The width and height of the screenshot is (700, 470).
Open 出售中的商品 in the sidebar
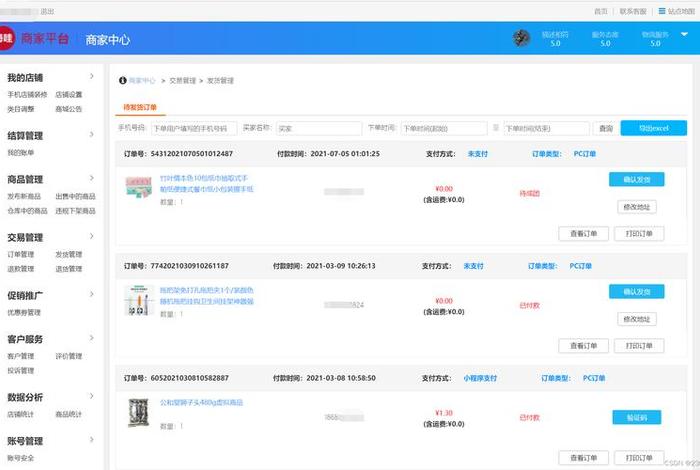(75, 196)
